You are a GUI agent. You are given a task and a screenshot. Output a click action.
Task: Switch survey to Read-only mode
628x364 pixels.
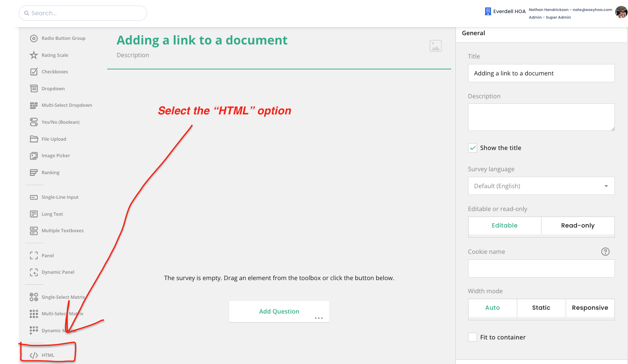[x=578, y=225]
